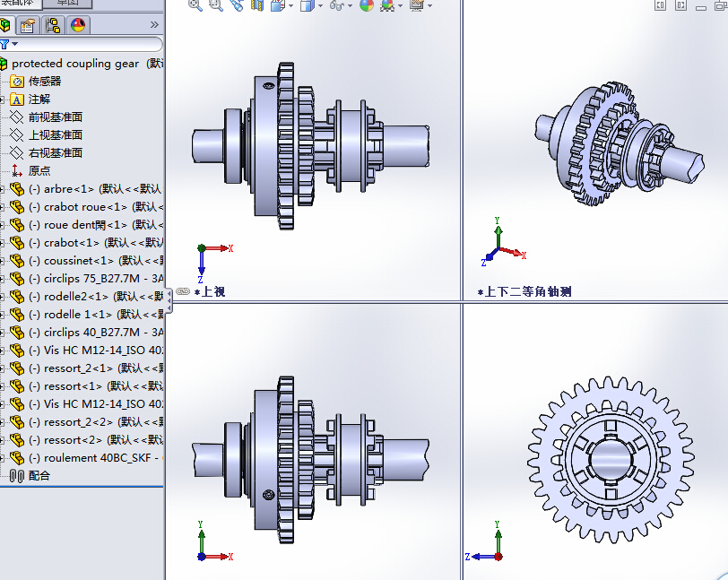728x580 pixels.
Task: Click the gear model in top-left viewport
Action: click(x=310, y=146)
